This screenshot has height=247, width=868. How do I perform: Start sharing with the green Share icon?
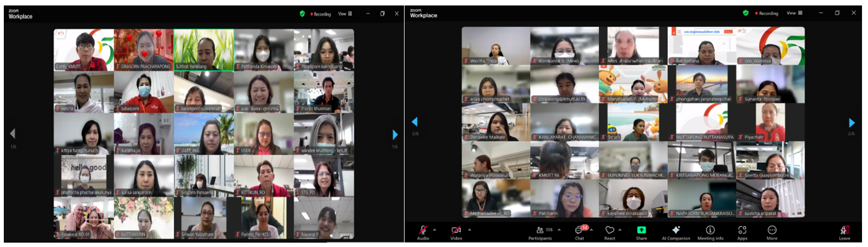tap(641, 230)
